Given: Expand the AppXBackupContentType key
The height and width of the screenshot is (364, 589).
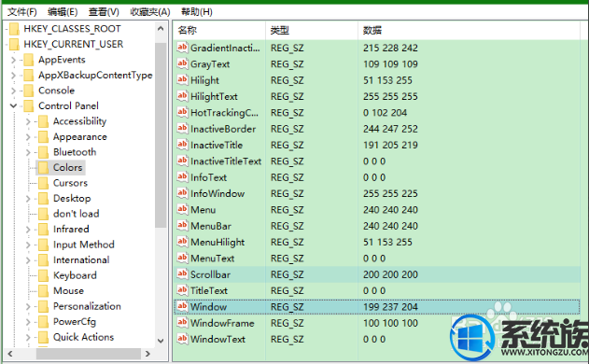Looking at the screenshot, I should (13, 75).
